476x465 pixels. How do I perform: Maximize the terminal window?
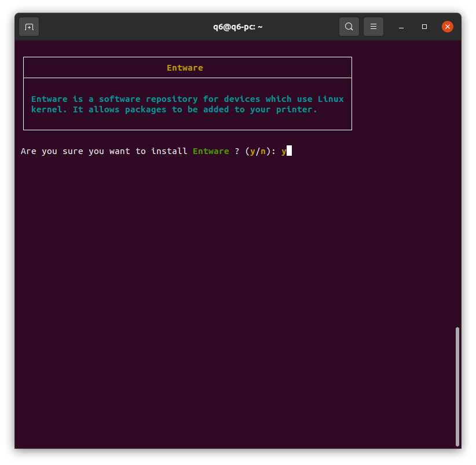pos(424,27)
